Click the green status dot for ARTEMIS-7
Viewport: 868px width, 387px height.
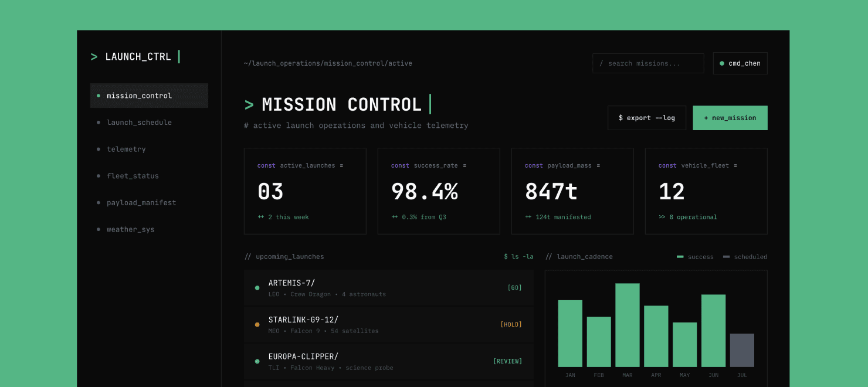257,288
